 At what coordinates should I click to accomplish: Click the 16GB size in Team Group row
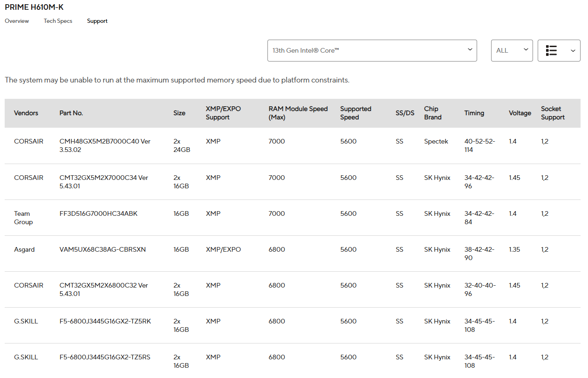coord(181,213)
